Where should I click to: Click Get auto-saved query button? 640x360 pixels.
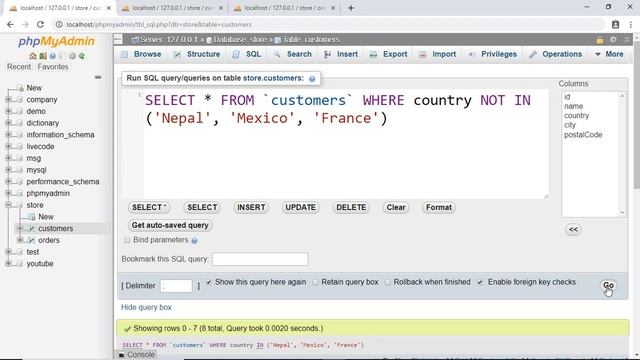pos(170,225)
